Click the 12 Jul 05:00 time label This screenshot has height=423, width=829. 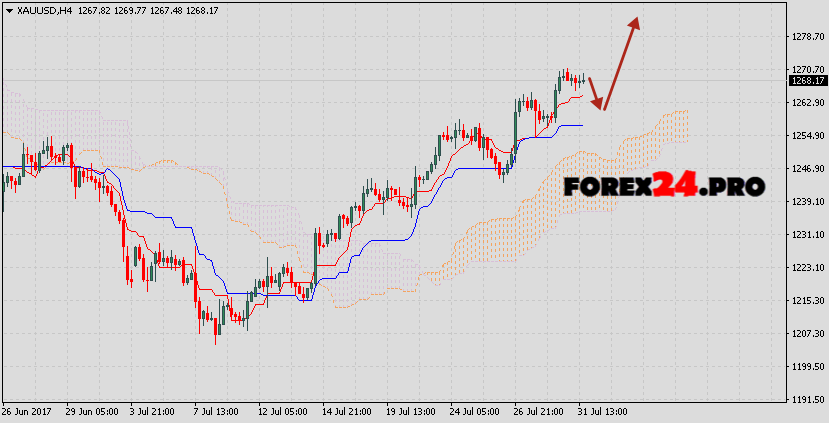(282, 412)
